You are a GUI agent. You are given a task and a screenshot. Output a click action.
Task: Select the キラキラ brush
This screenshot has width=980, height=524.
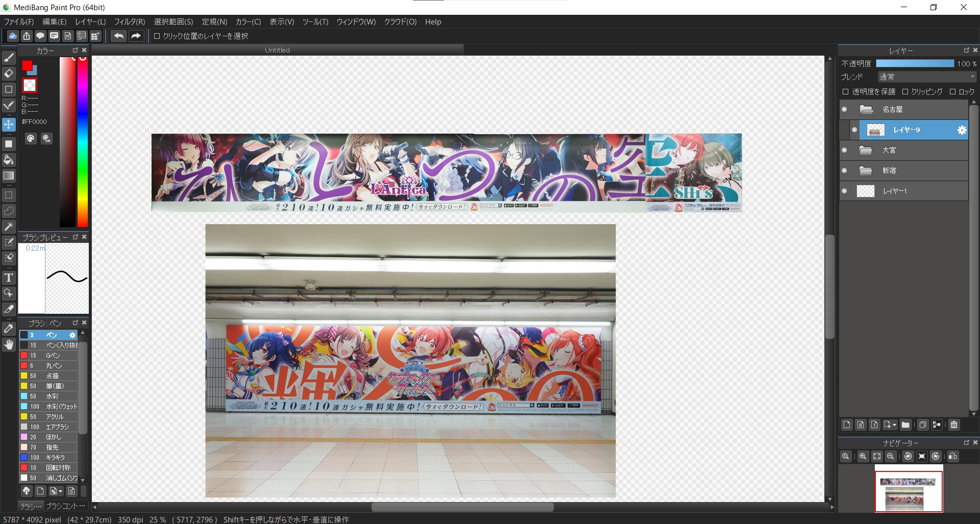pyautogui.click(x=48, y=458)
